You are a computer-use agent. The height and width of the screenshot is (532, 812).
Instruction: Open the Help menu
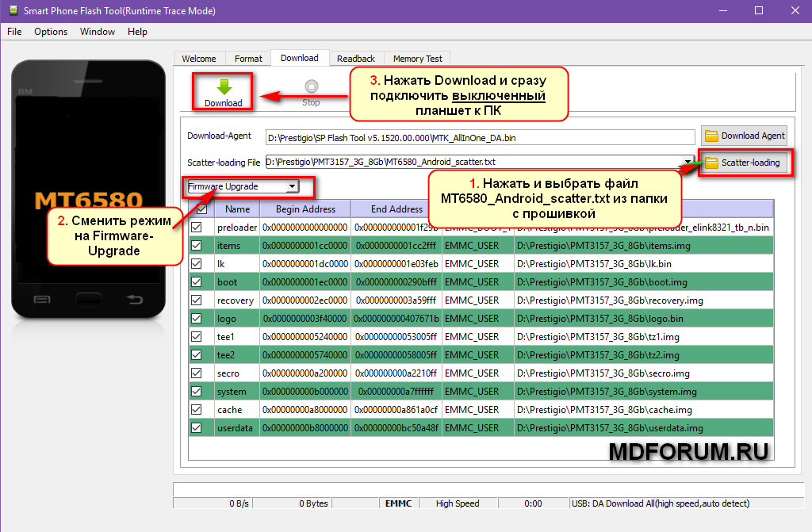137,32
